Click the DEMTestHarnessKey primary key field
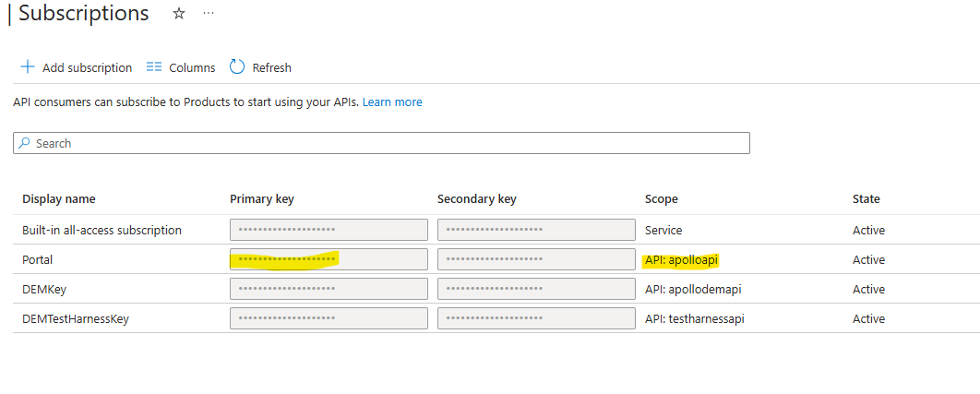 (x=329, y=318)
